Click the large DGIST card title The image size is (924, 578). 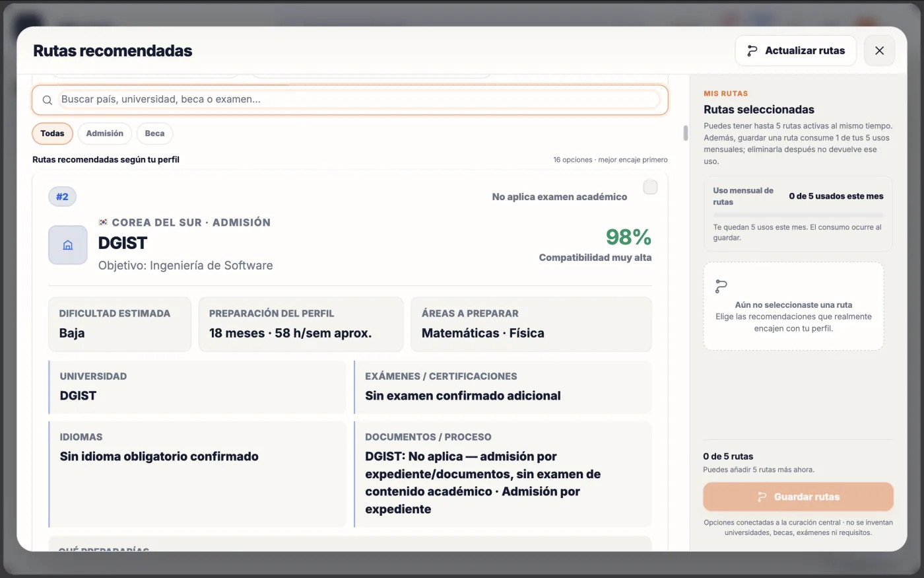tap(123, 243)
